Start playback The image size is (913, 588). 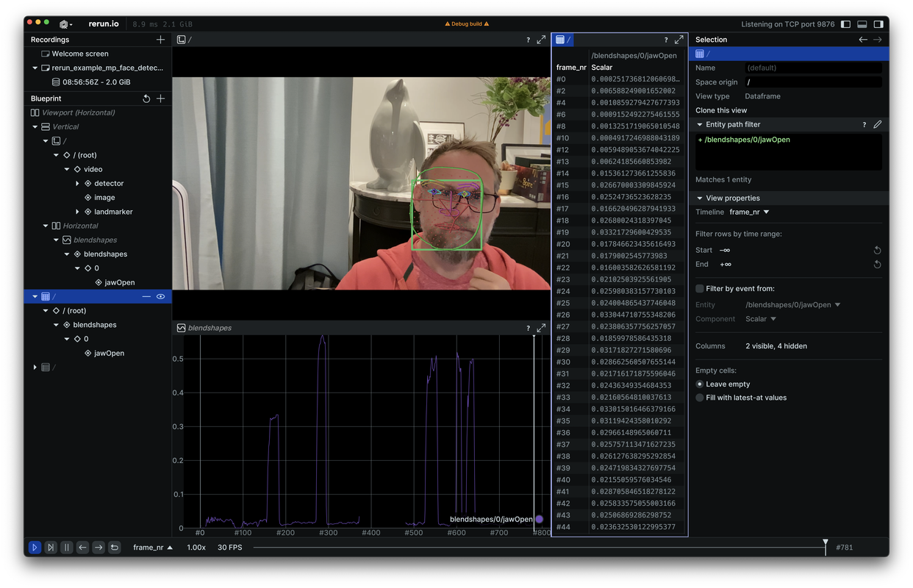click(x=35, y=548)
